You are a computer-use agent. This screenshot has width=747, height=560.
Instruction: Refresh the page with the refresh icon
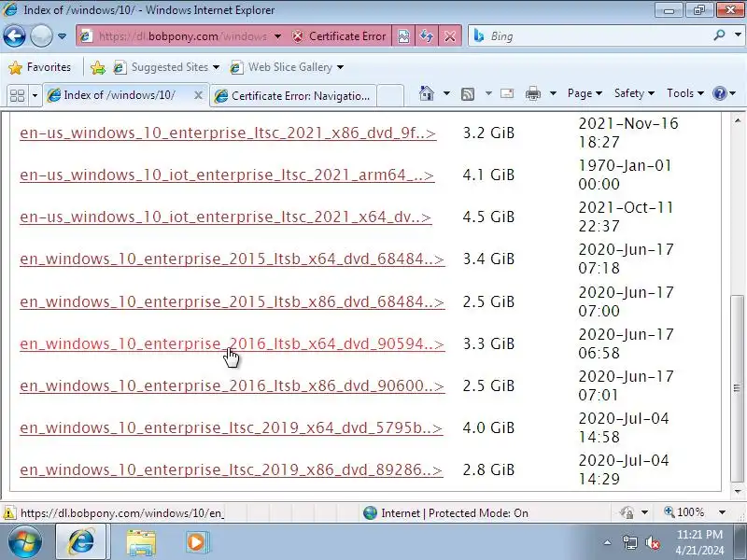click(x=427, y=36)
